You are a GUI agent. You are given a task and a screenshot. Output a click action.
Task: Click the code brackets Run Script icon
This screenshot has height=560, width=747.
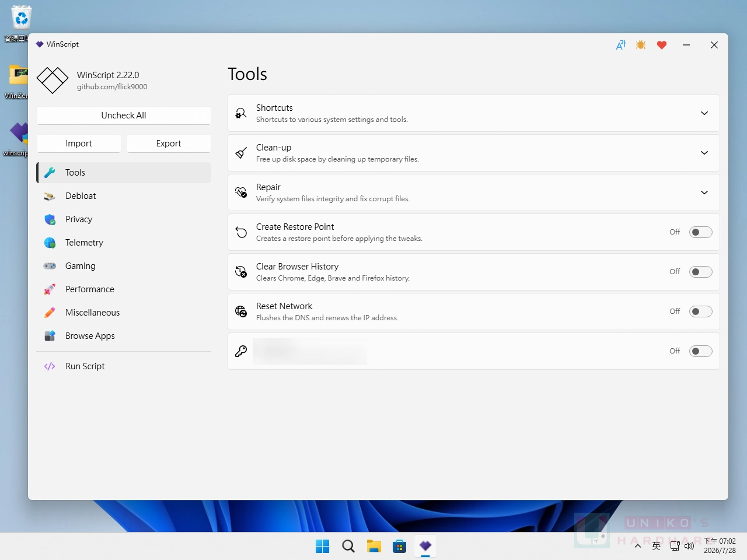[x=50, y=366]
